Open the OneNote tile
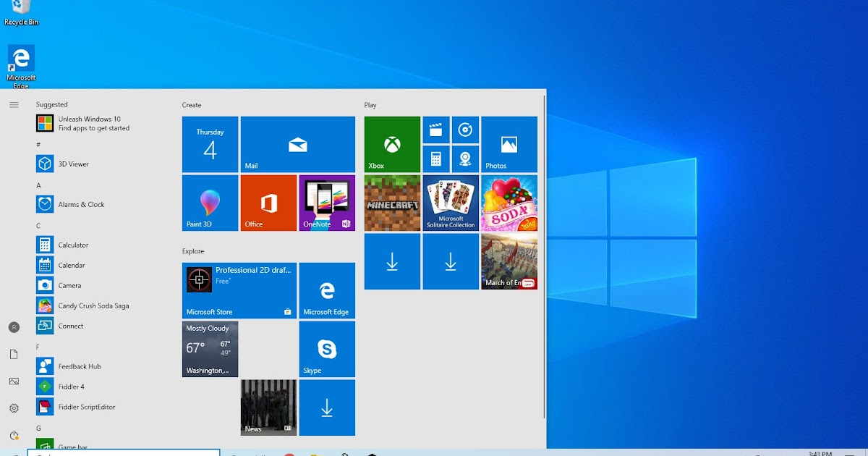Screen dimensions: 868x456 (x=327, y=203)
